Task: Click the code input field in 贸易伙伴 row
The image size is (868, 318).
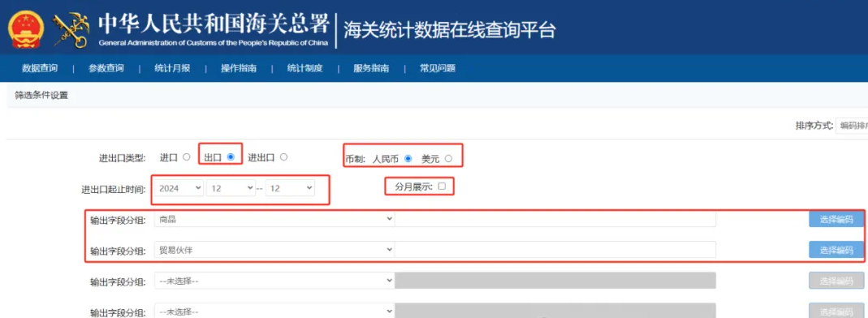Action: [555, 250]
